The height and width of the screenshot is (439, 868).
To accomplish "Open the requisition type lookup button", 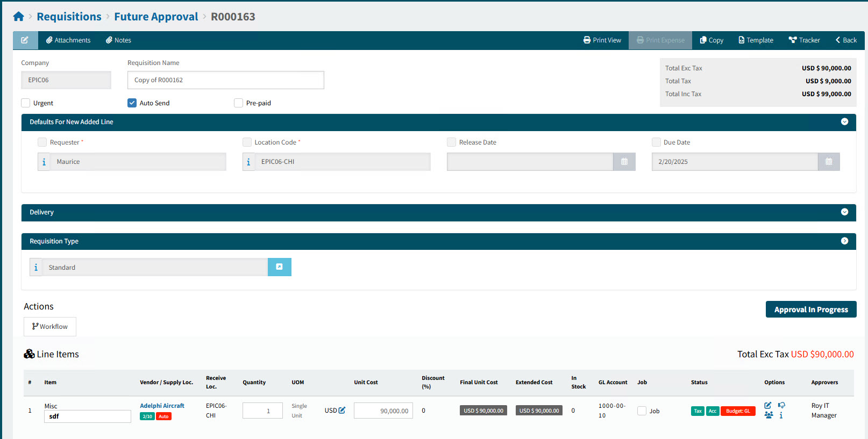I will (x=280, y=267).
